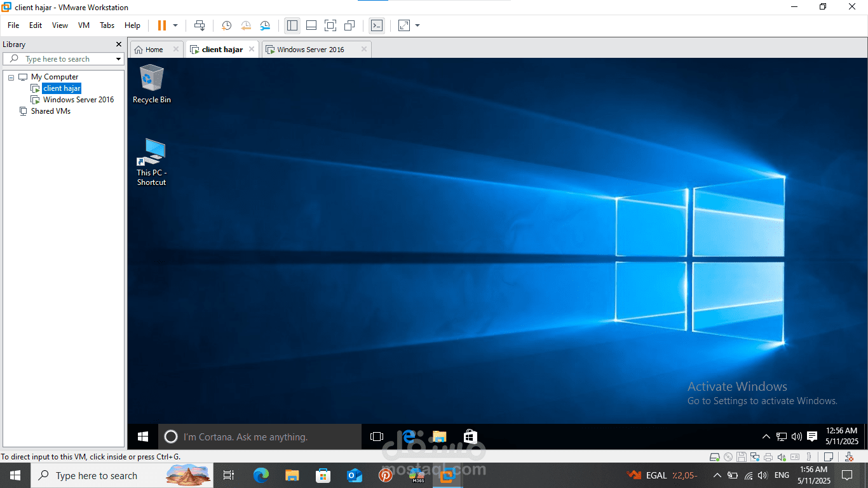The image size is (868, 488).
Task: Open the Store in guest taskbar
Action: [x=470, y=437]
